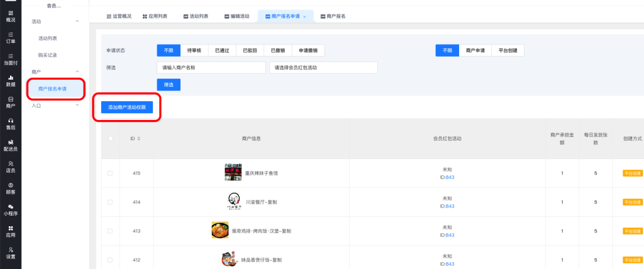
Task: Go to the 售后 section icon
Action: click(x=11, y=123)
